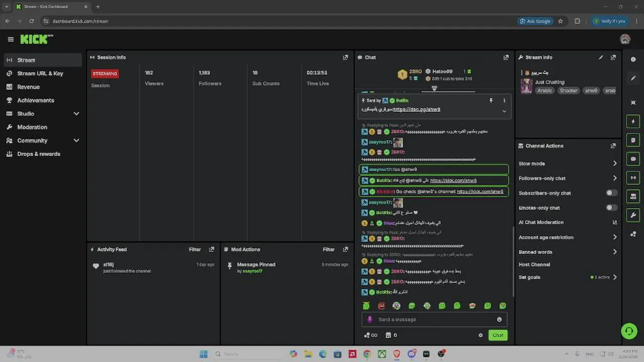The image size is (644, 362).
Task: Open AI Chat Moderation external link icon
Action: pos(614,222)
